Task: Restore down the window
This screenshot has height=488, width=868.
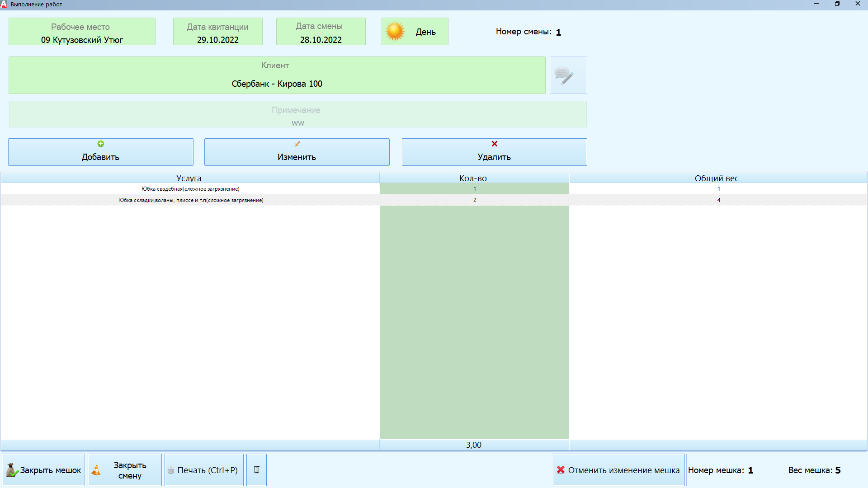Action: [x=837, y=4]
